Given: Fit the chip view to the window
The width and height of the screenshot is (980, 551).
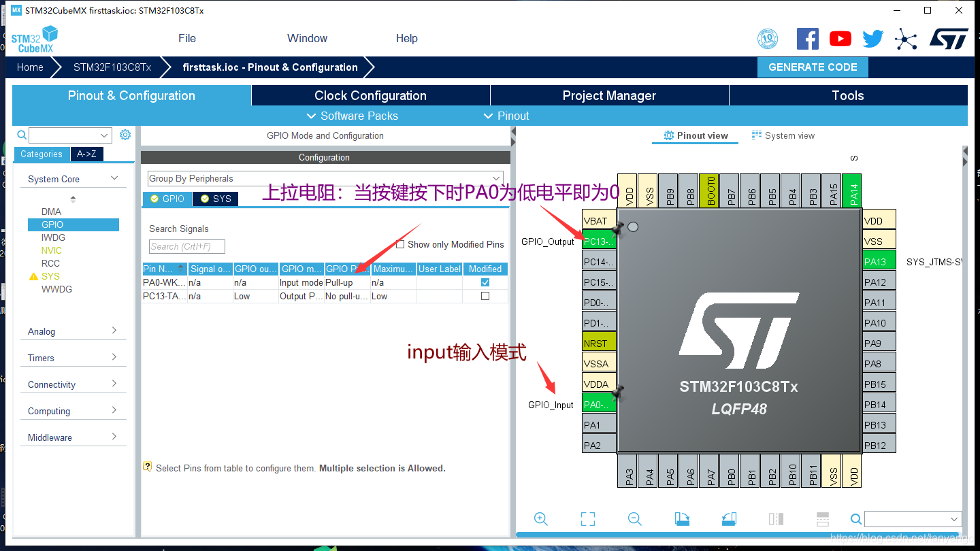Looking at the screenshot, I should click(588, 519).
